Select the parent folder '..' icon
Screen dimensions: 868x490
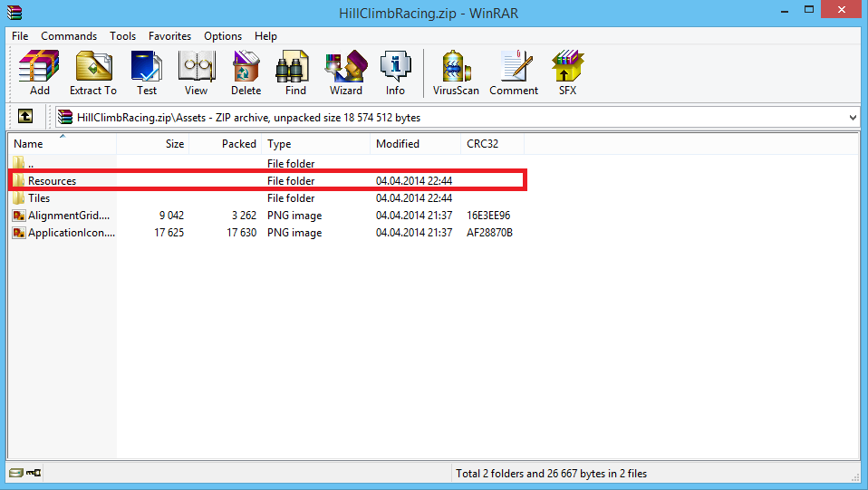(19, 163)
